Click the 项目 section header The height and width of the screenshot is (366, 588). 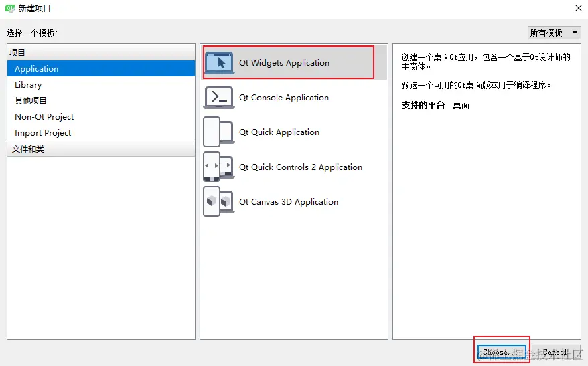pos(101,52)
